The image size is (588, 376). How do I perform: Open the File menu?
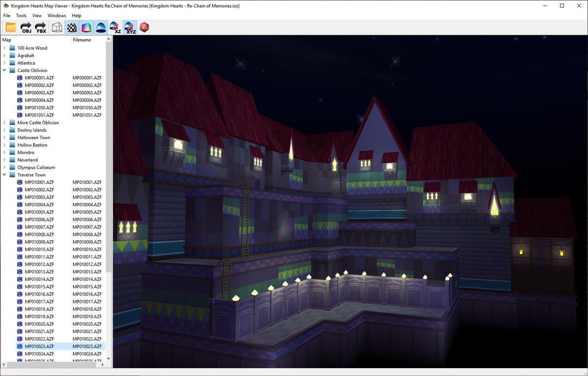click(x=6, y=16)
